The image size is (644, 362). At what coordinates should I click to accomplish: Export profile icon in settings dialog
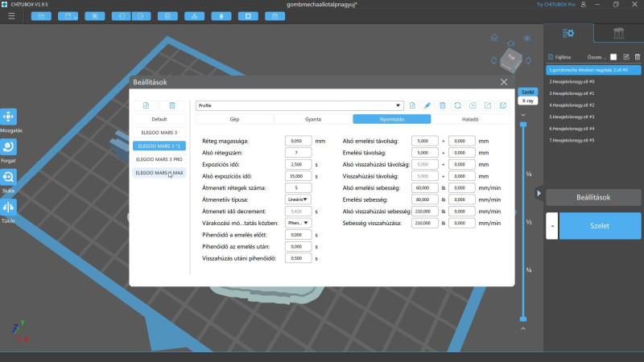coord(488,105)
